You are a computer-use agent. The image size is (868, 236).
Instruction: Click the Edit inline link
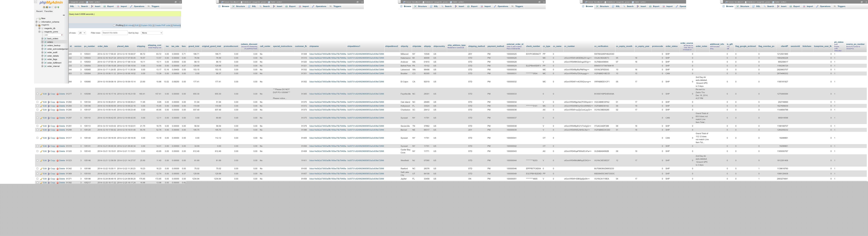[128, 25]
